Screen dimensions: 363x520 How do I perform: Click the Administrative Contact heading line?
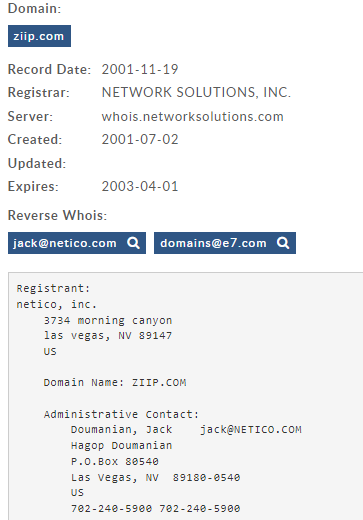tap(121, 414)
